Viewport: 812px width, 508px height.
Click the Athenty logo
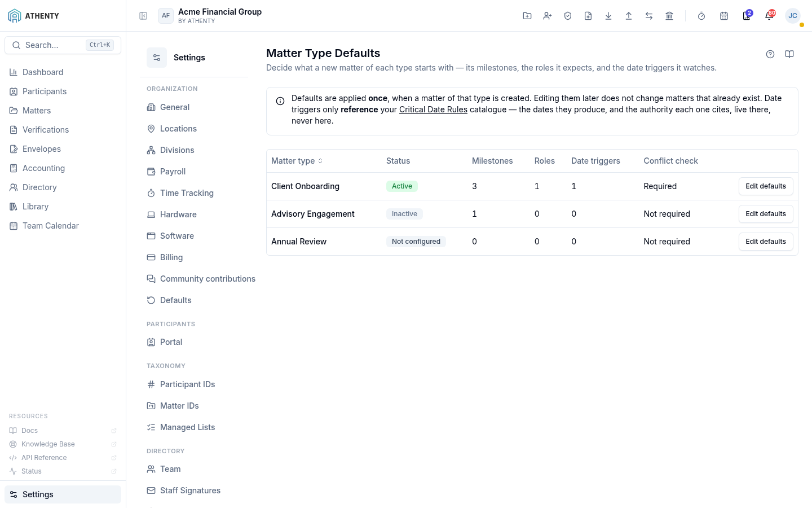click(34, 16)
